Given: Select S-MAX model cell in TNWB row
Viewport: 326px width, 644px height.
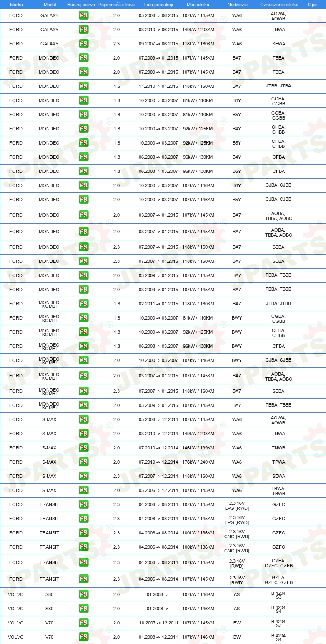Looking at the screenshot, I should click(49, 448).
